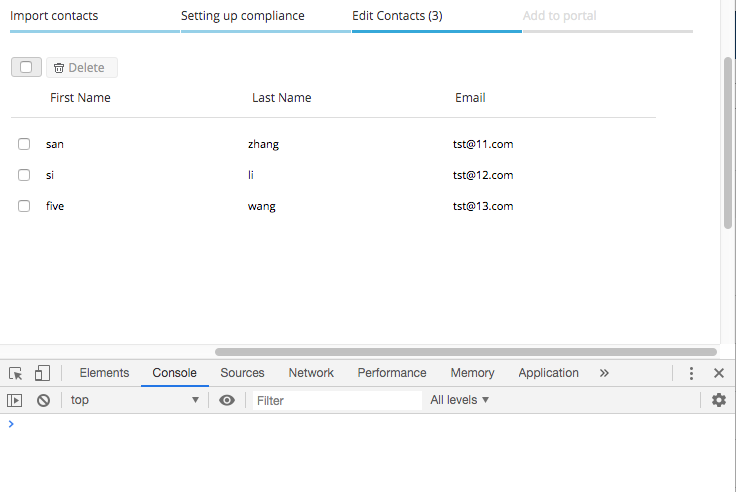Click the eye live expression icon

tap(227, 400)
